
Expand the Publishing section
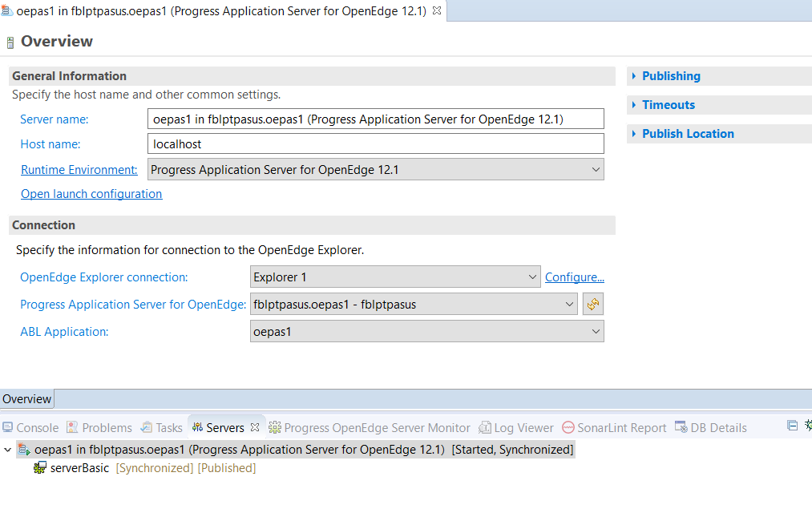coord(671,76)
